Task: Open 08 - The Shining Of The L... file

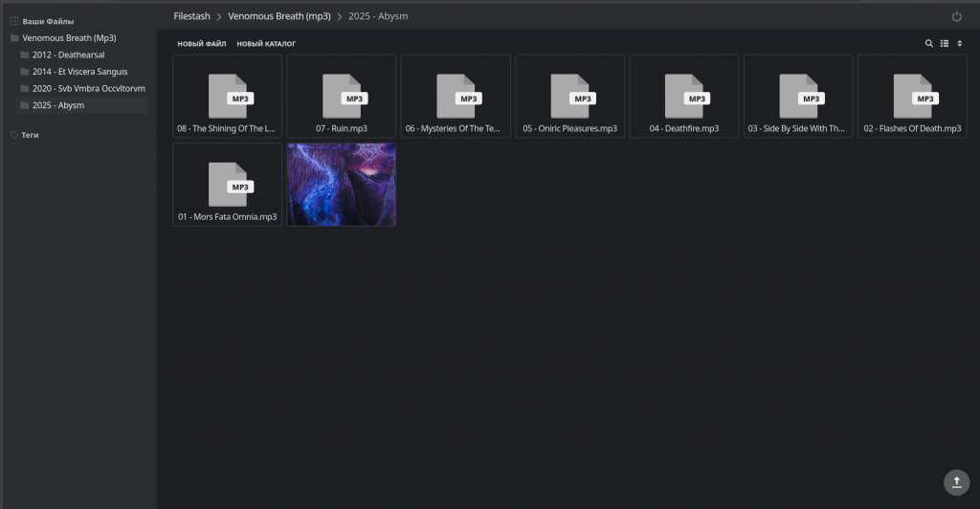Action: point(227,97)
